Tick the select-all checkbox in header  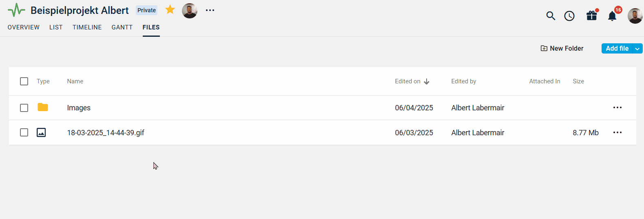point(24,81)
